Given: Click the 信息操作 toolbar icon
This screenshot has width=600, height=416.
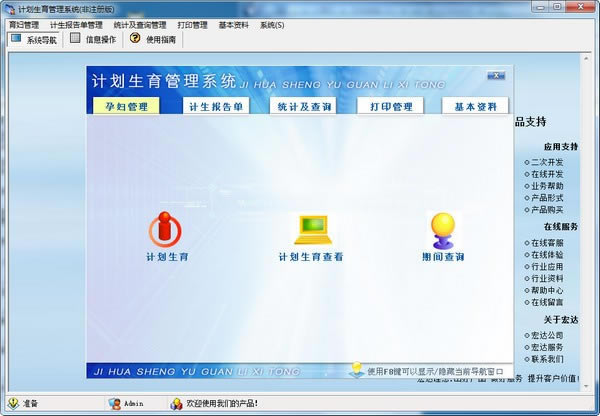Looking at the screenshot, I should pos(75,38).
